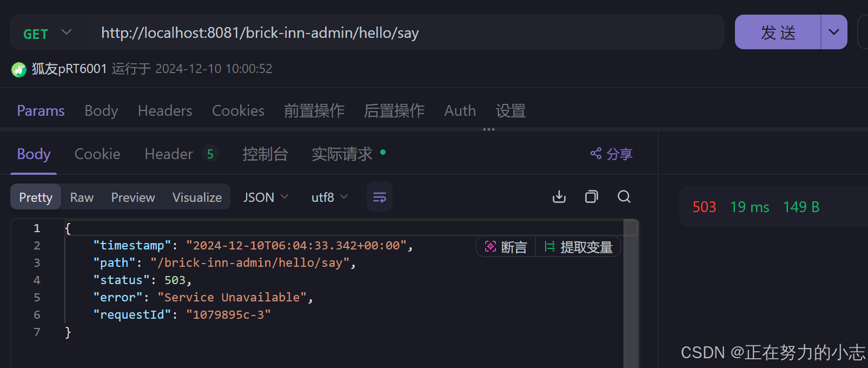The image size is (868, 368).
Task: Open the 控制台 console tab
Action: (x=265, y=154)
